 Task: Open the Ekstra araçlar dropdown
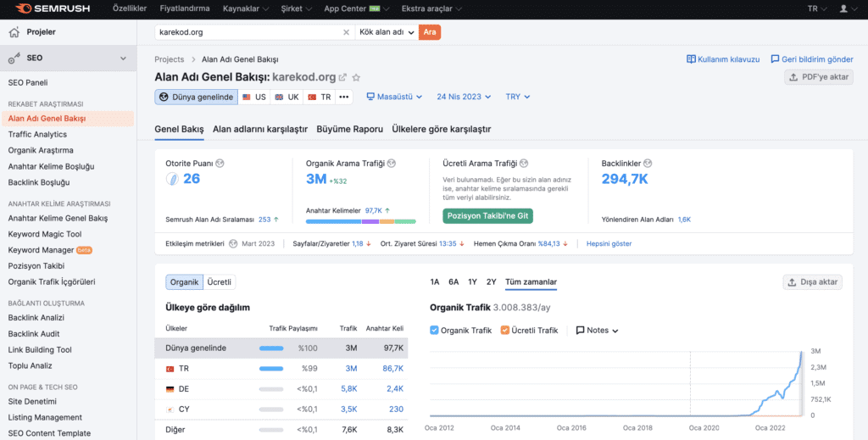click(431, 8)
